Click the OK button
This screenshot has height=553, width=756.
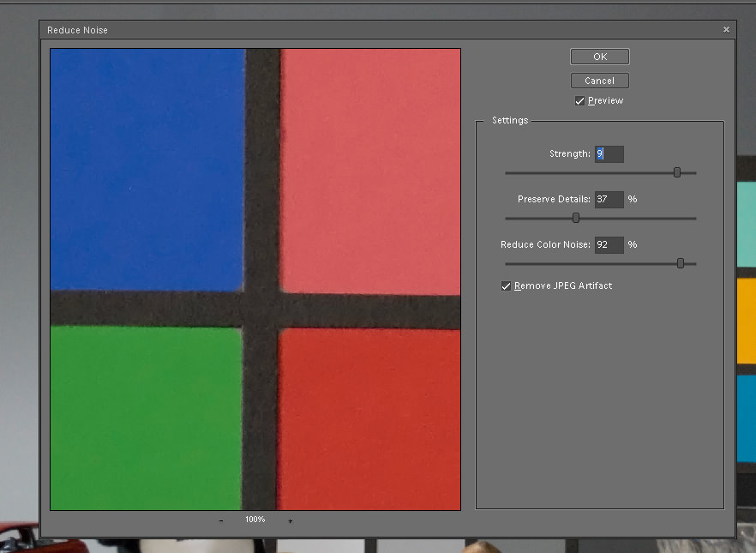(600, 57)
